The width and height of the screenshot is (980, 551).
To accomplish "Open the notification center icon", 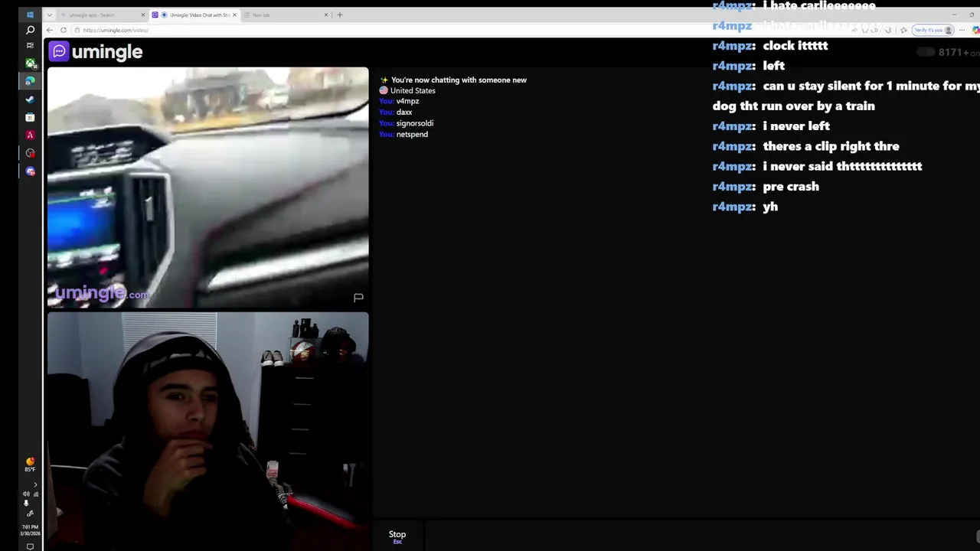I will coord(30,546).
